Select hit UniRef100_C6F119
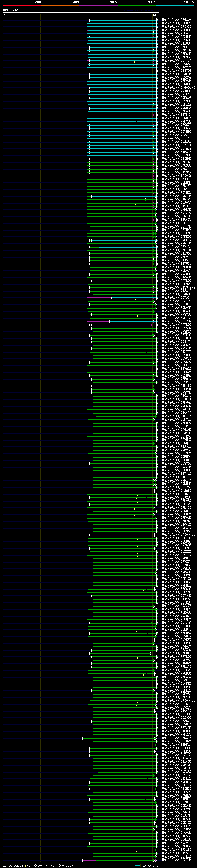197x868 pixels. tap(176, 105)
